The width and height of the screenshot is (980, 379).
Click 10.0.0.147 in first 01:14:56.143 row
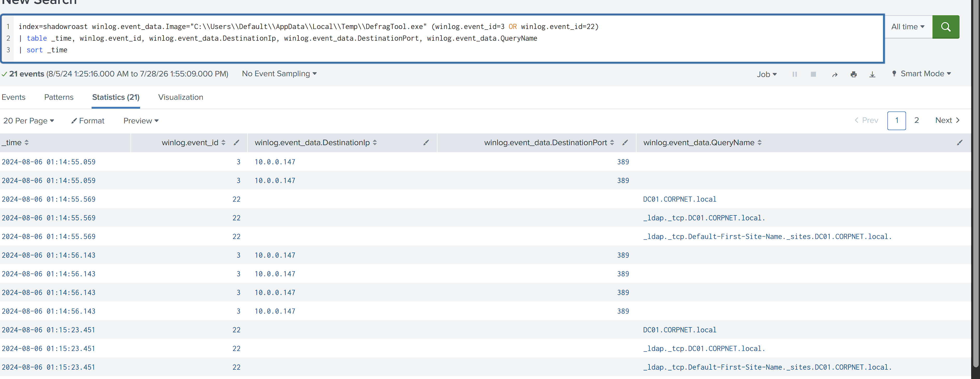(275, 255)
